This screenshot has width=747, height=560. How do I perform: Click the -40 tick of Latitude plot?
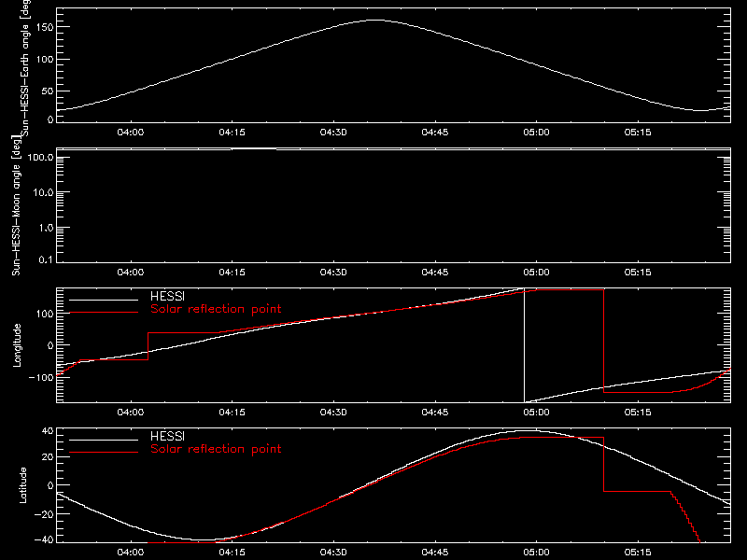44,539
